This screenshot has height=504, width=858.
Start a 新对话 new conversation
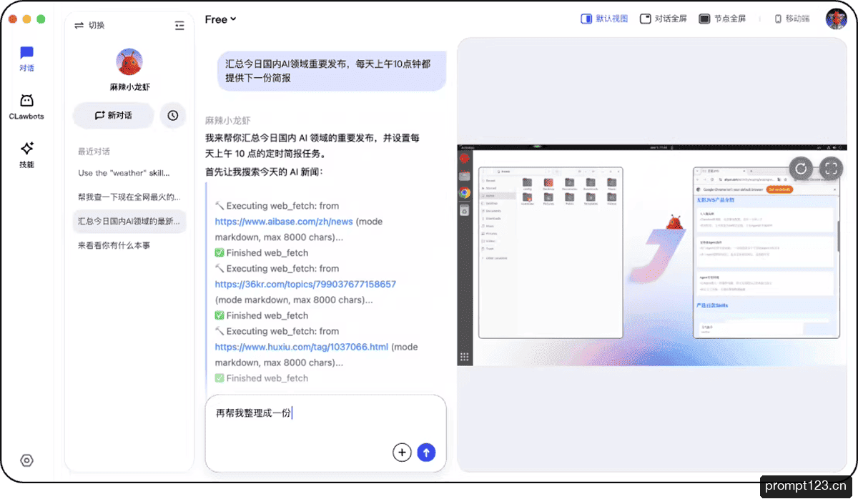[x=113, y=115]
